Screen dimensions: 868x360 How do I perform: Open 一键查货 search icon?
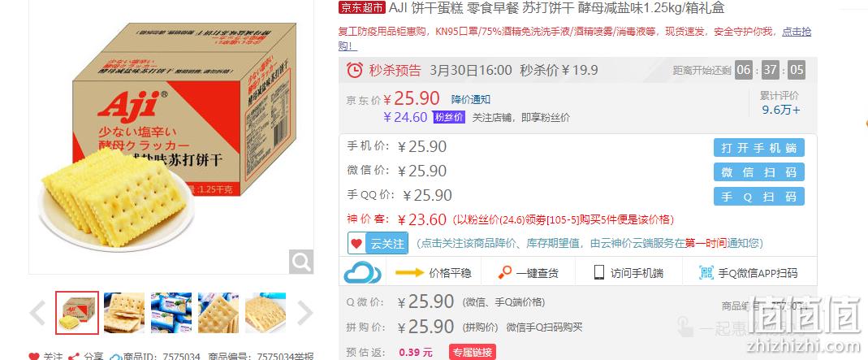pyautogui.click(x=504, y=272)
